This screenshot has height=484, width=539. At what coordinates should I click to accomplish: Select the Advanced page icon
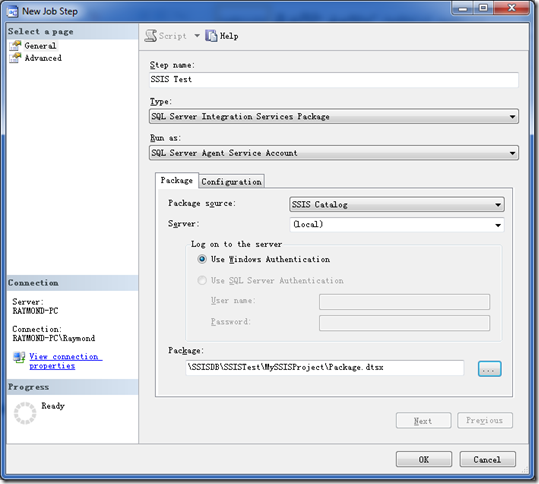[15, 58]
